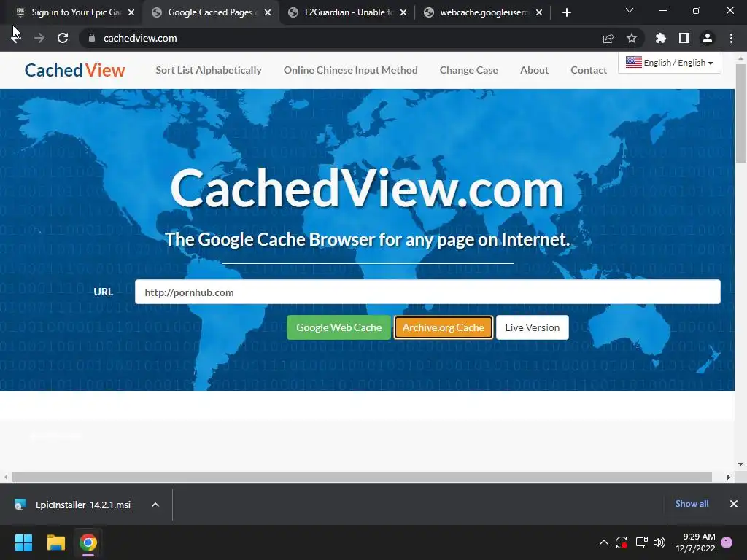This screenshot has height=560, width=747.
Task: Click the scroll right arrow
Action: (729, 477)
